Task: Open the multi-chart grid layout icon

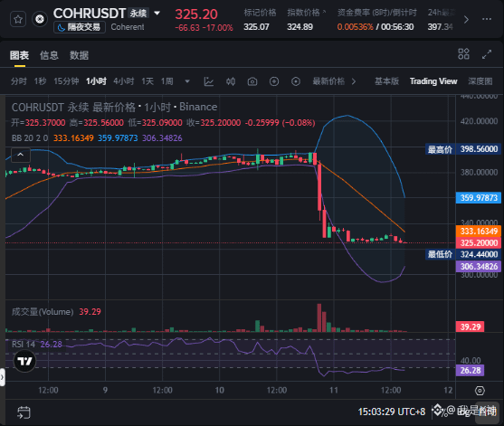Action: pyautogui.click(x=463, y=54)
